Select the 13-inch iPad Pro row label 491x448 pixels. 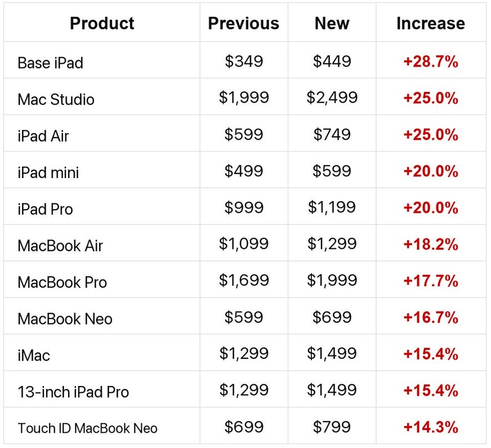pos(73,392)
